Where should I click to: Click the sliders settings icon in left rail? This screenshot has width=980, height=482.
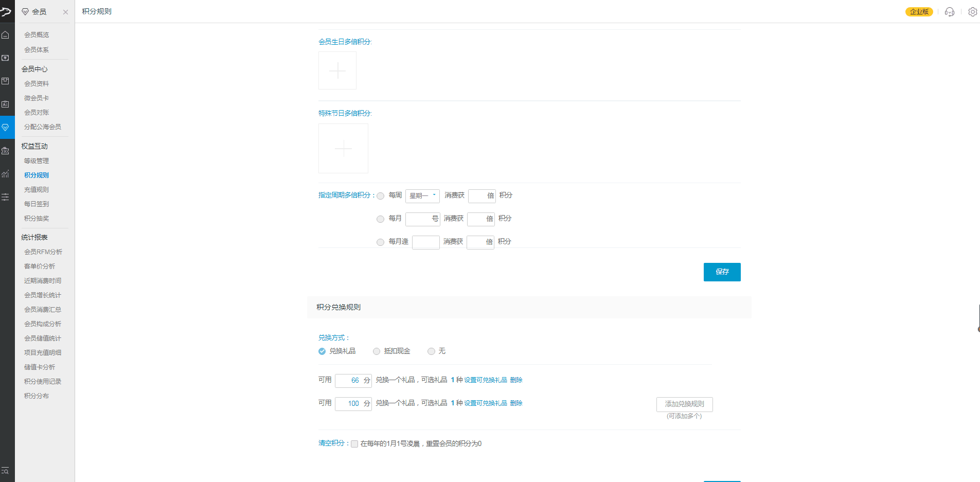tap(6, 197)
